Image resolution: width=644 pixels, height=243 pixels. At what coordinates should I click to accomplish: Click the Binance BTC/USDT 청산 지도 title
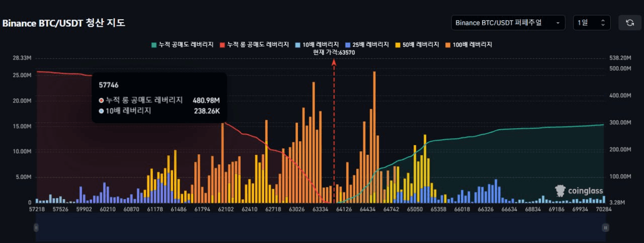click(x=64, y=23)
